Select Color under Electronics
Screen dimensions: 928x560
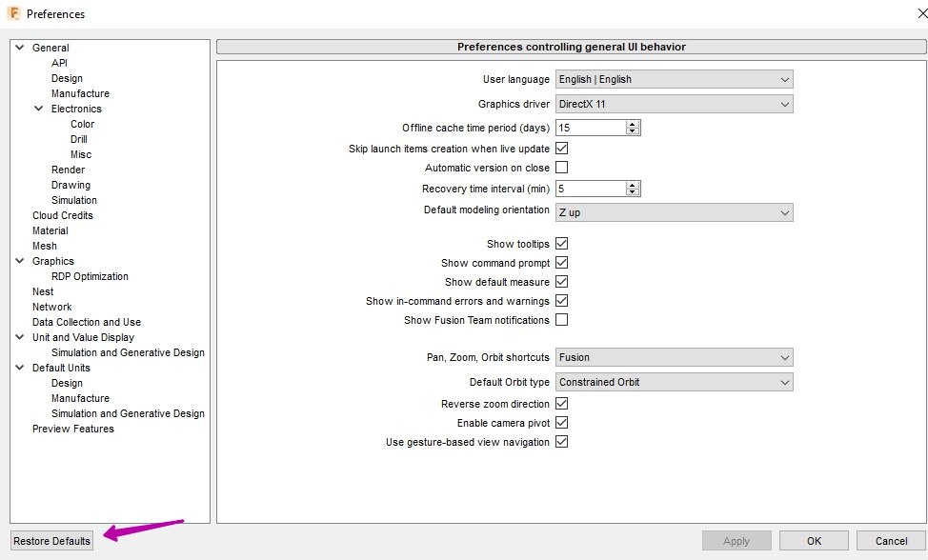click(82, 124)
